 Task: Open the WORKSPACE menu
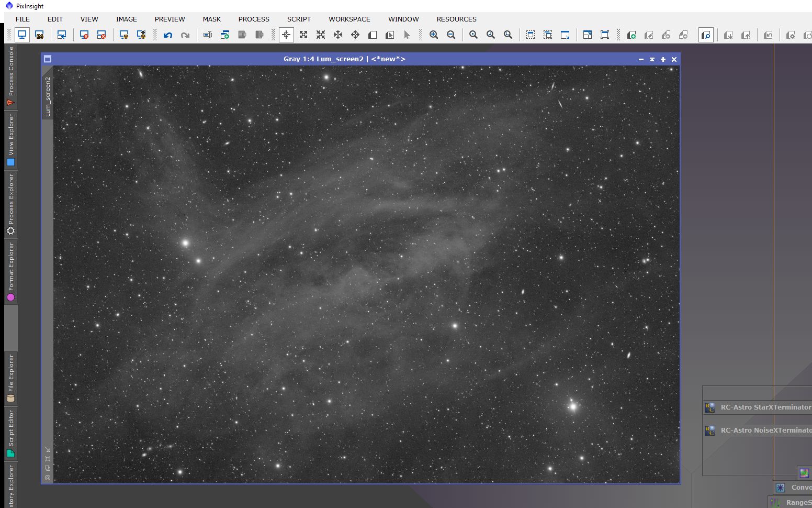(349, 19)
